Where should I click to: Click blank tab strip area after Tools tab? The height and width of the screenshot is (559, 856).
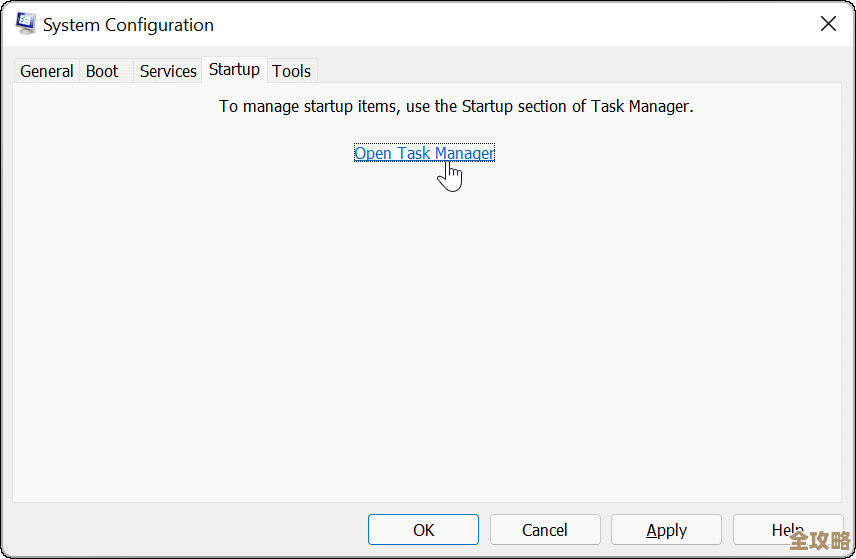[580, 70]
